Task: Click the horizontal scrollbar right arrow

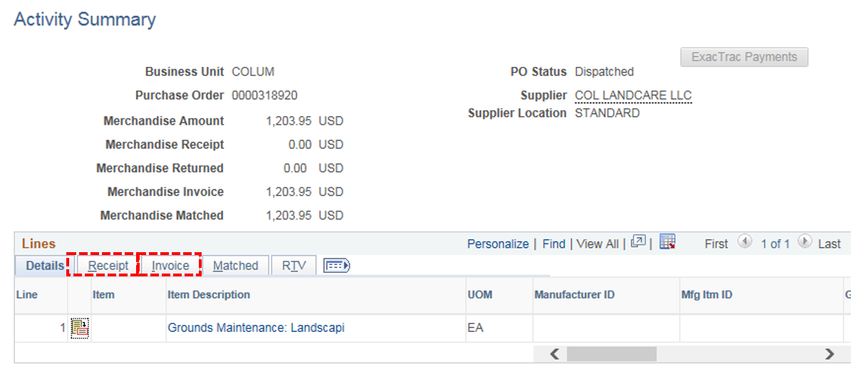Action: [x=829, y=353]
